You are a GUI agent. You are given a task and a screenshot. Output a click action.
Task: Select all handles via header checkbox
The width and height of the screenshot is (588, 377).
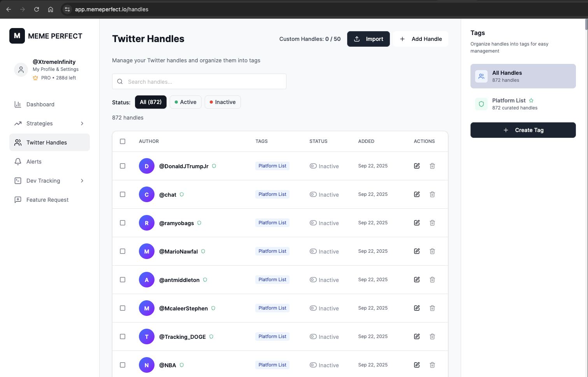pyautogui.click(x=123, y=141)
